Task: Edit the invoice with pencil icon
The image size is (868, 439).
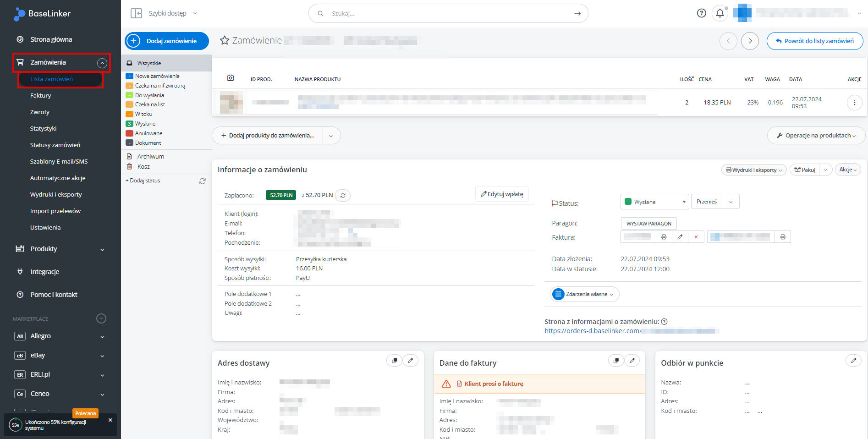Action: point(680,237)
